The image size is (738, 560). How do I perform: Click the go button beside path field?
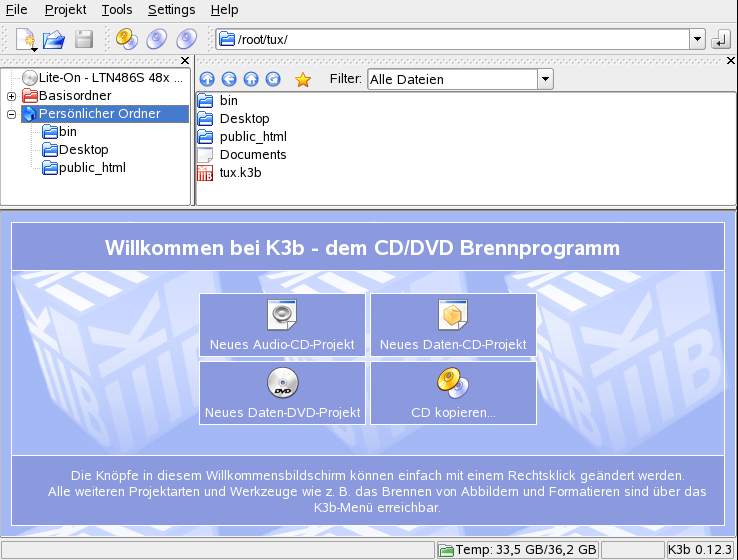721,40
